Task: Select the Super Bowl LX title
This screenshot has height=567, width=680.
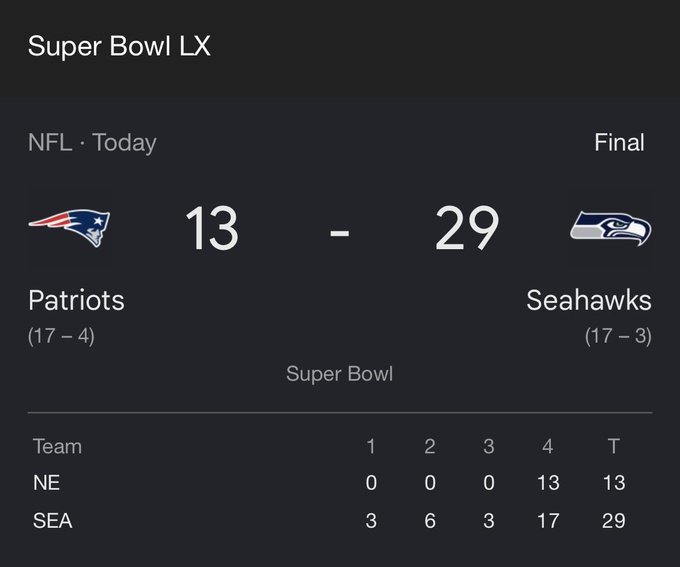Action: click(119, 46)
